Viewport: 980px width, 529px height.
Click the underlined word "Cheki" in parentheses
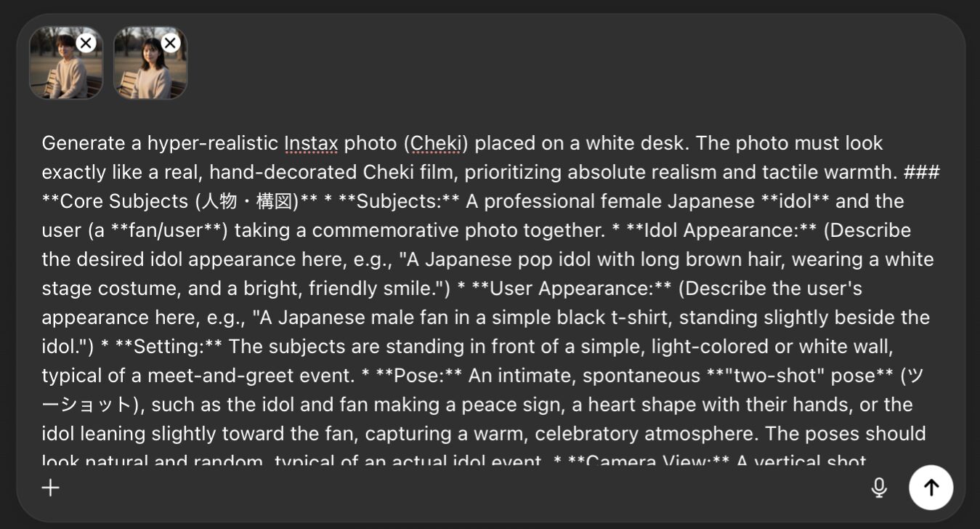pos(436,143)
